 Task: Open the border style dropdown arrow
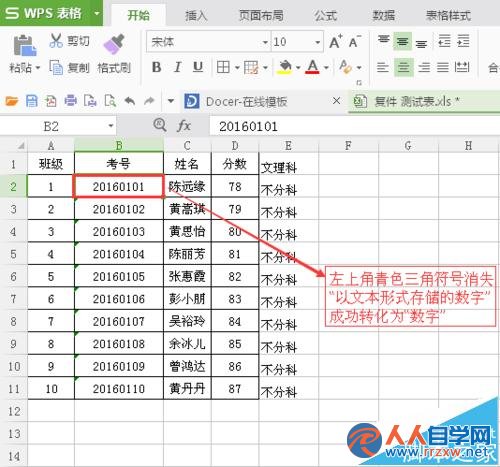tap(237, 68)
